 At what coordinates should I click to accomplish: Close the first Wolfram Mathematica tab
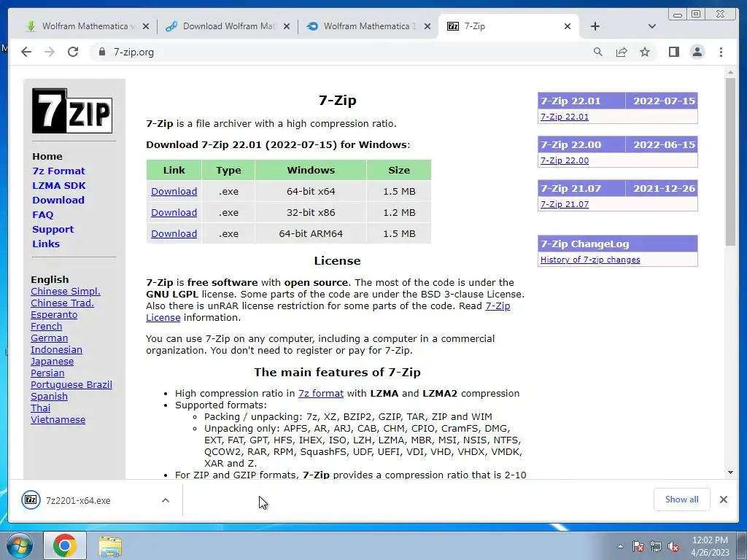[x=146, y=26]
